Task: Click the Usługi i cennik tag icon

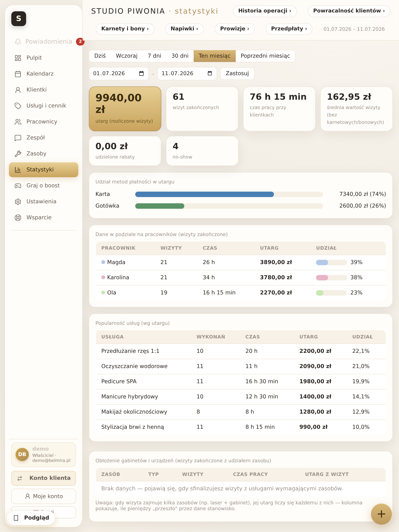Action: tap(18, 106)
